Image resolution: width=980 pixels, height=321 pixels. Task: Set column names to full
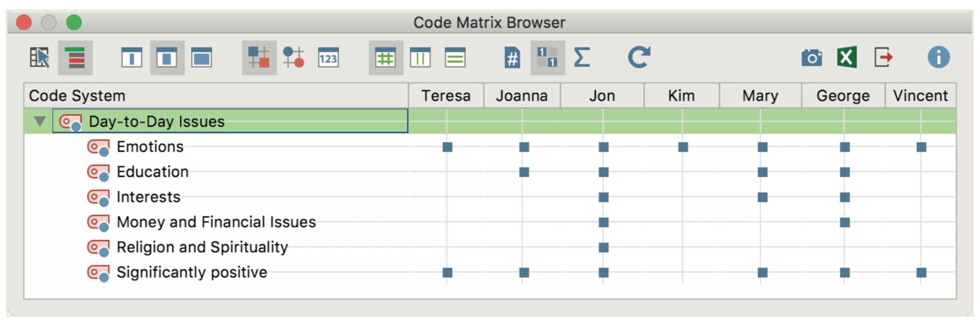coord(201,58)
